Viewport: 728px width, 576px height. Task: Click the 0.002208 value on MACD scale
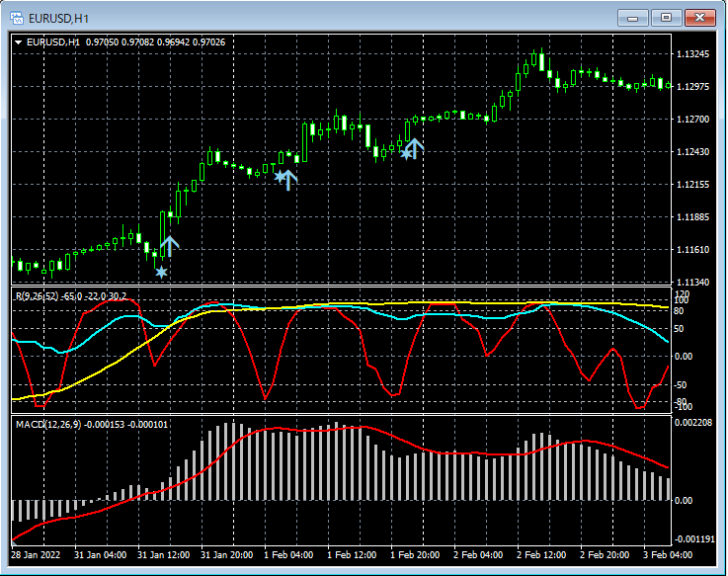(695, 423)
